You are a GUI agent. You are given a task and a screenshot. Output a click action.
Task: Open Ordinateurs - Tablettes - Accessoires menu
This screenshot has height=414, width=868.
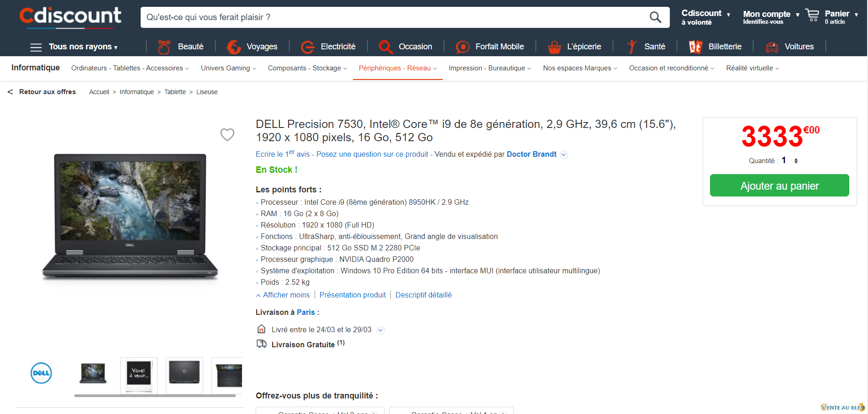(130, 68)
